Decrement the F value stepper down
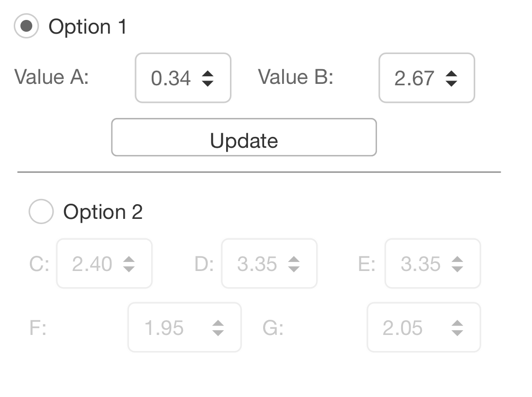Screen dimensions: 532x397 tap(218, 333)
